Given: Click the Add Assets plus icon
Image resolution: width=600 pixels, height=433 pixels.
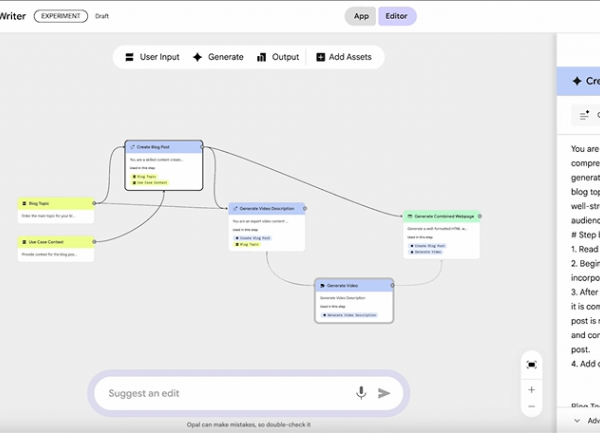Looking at the screenshot, I should coord(320,57).
